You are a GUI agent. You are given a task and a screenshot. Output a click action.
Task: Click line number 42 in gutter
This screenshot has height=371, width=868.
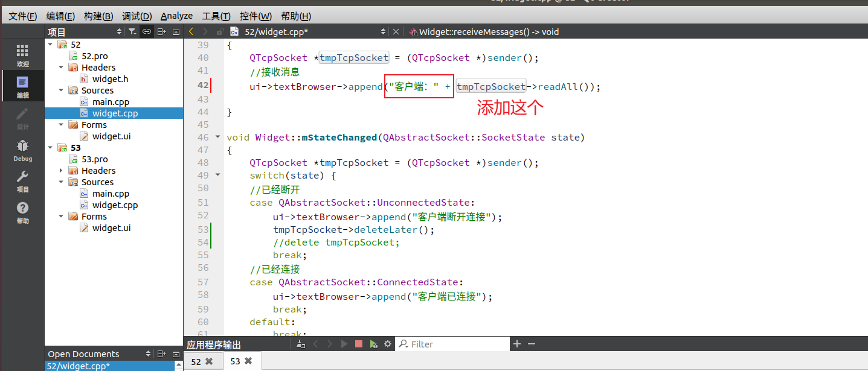(x=202, y=86)
